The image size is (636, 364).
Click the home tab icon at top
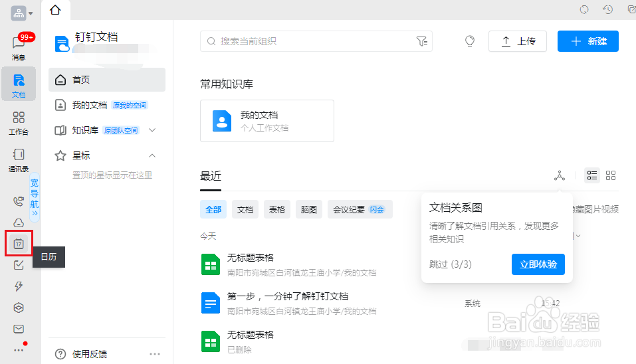coord(55,10)
